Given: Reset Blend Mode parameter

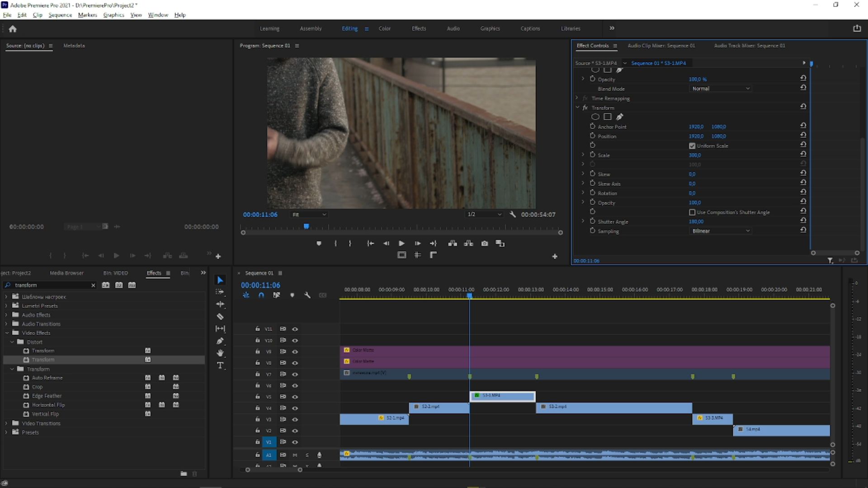Looking at the screenshot, I should (x=803, y=88).
